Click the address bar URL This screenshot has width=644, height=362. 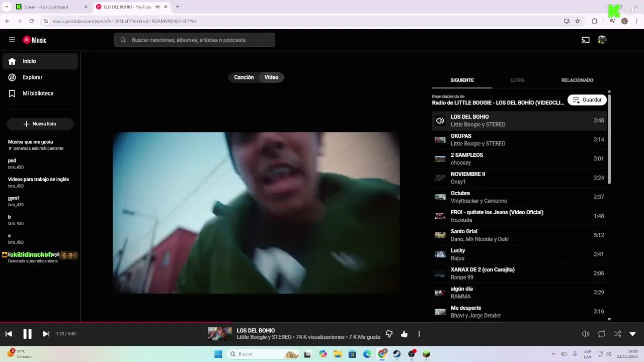click(x=124, y=21)
